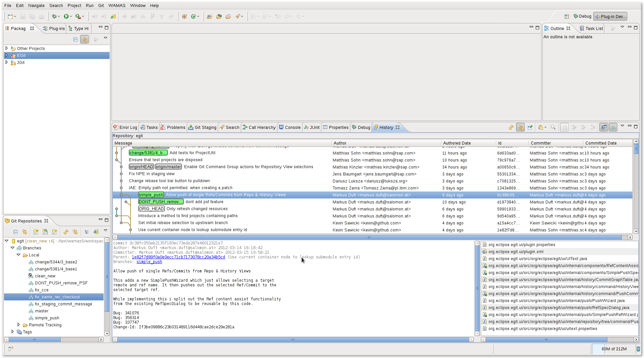Expand the JGit project
Screen dimensions: 644x358
[7, 62]
